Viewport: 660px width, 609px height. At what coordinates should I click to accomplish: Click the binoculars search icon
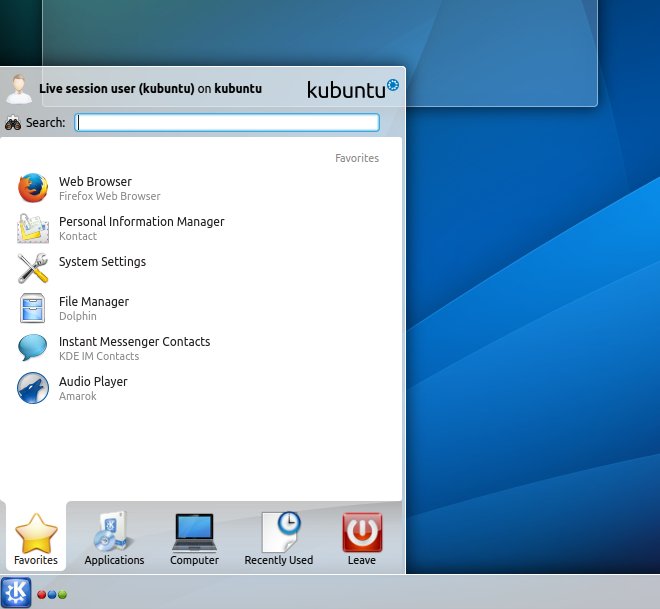tap(14, 123)
